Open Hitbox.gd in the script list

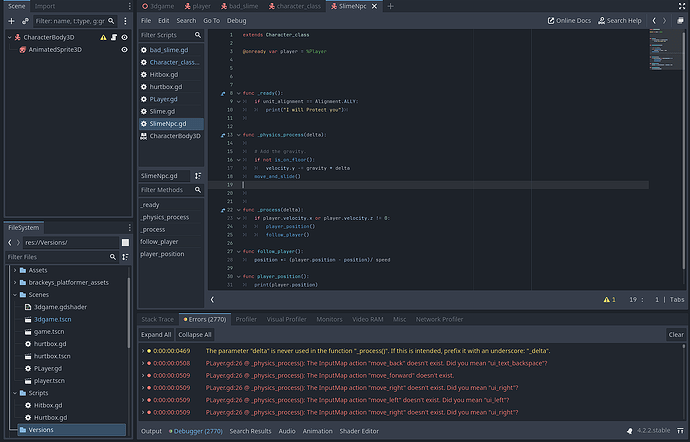171,74
